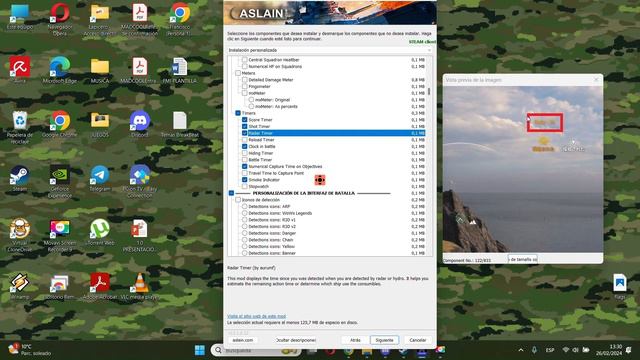Open the uTorrent Web desktop icon
This screenshot has width=640, height=360.
(100, 233)
